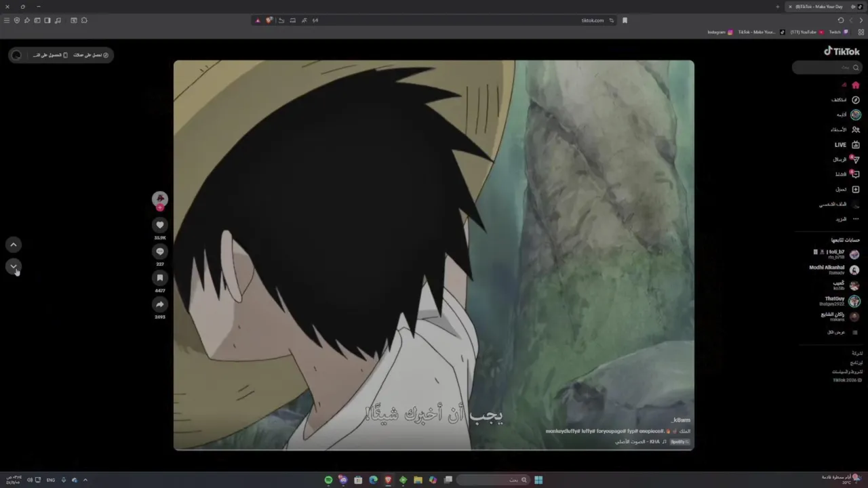
Task: Open the For You home icon
Action: pos(856,85)
